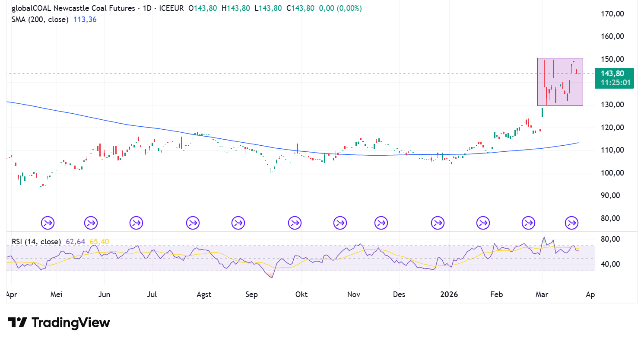Viewport: 644px width, 342px height.
Task: Click the change value 0,00 (0,00%)
Action: 340,9
